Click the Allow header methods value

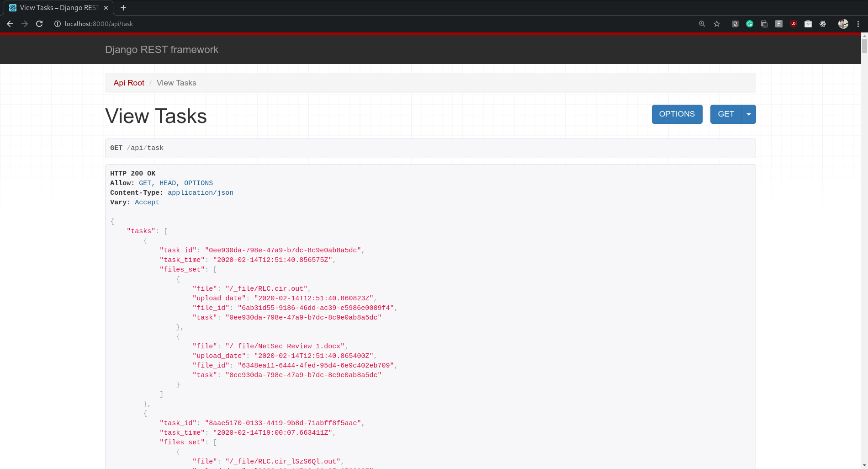(x=176, y=183)
